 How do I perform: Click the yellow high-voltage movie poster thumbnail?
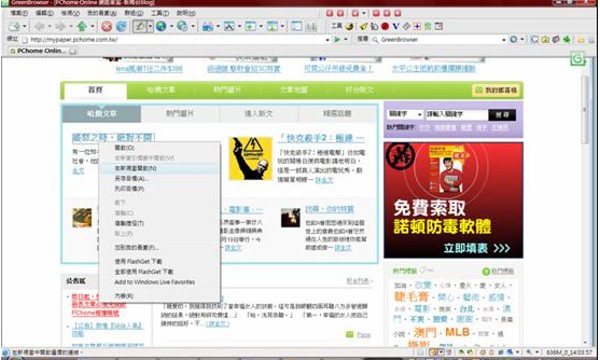tap(250, 158)
